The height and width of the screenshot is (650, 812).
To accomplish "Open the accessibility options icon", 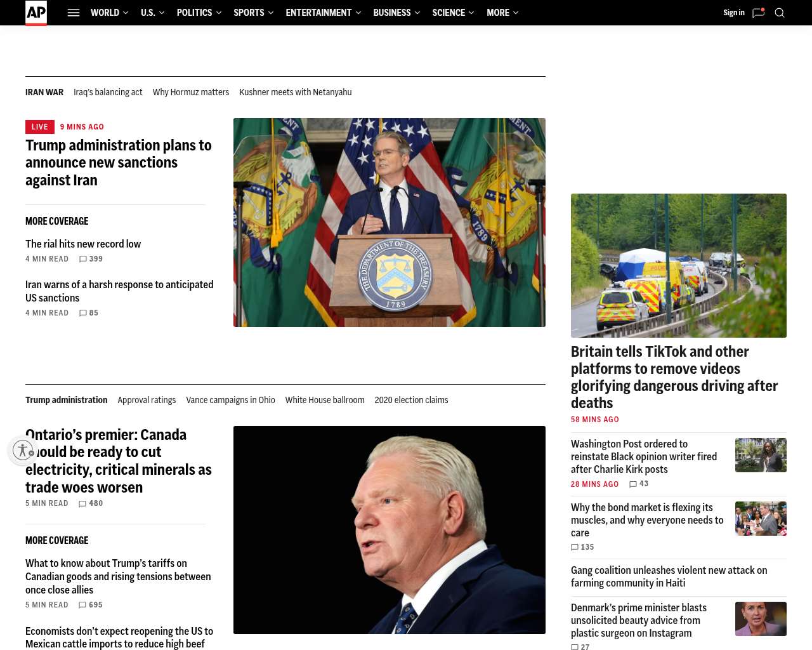I will pyautogui.click(x=23, y=450).
